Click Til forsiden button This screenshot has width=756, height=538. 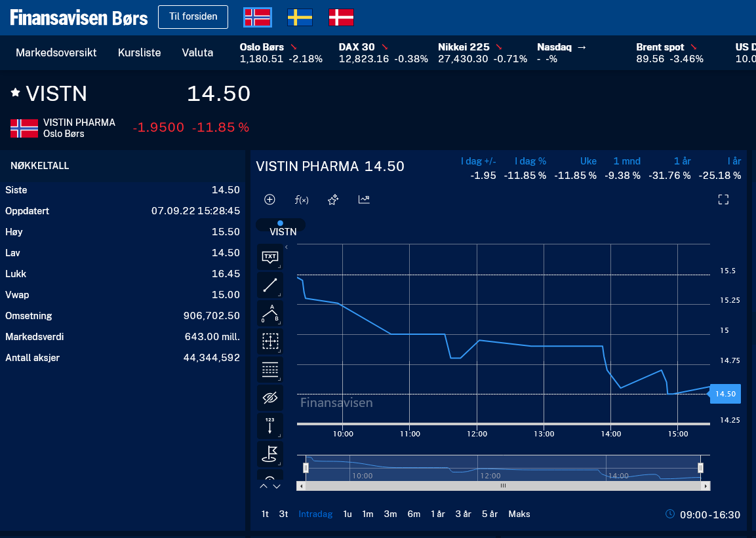[x=193, y=17]
